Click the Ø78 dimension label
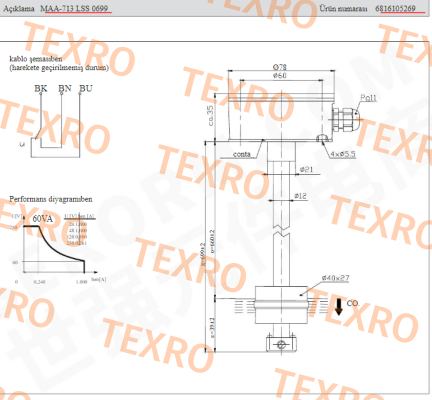Viewport: 432px width, 400px height. tap(279, 67)
